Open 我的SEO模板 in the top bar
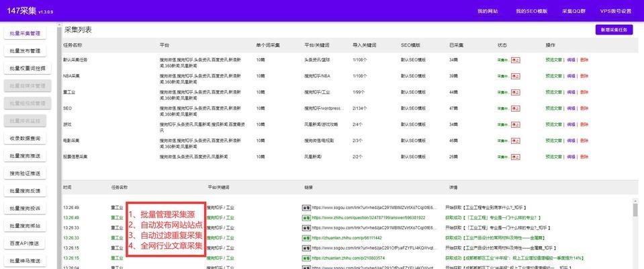 [531, 11]
